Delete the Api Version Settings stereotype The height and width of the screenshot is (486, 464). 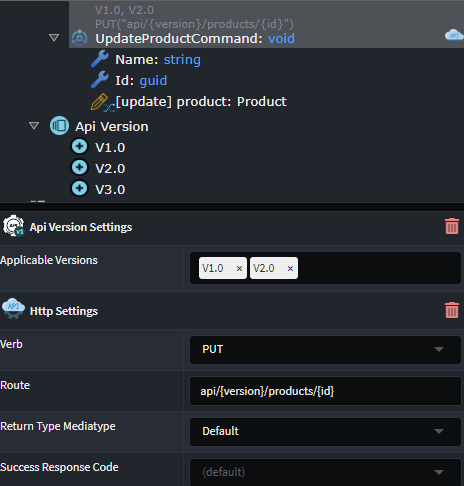coord(452,226)
